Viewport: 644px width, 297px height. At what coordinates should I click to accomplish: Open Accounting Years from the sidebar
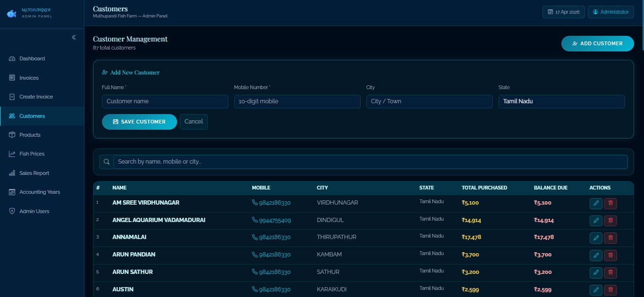pyautogui.click(x=39, y=192)
